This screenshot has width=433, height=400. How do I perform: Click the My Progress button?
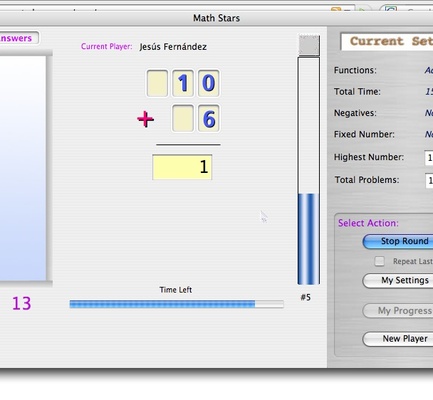[x=398, y=311]
